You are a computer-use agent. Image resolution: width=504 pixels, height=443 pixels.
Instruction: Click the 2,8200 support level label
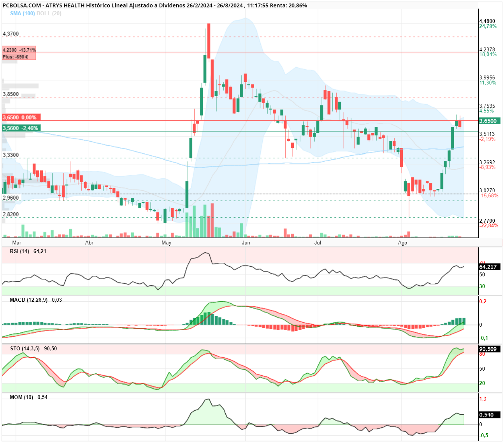(x=11, y=214)
